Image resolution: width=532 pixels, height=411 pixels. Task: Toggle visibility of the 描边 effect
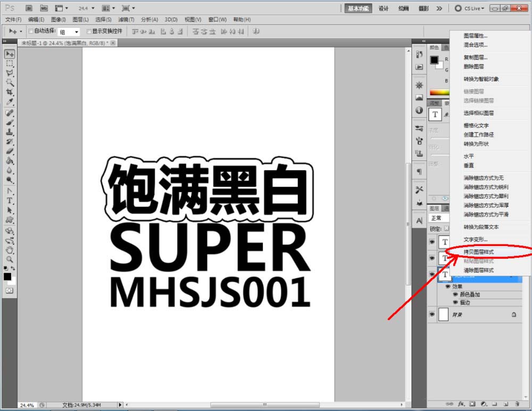(456, 302)
